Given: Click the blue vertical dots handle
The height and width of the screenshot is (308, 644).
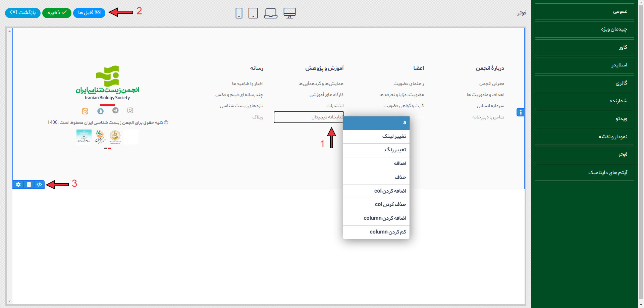Looking at the screenshot, I should [x=521, y=112].
